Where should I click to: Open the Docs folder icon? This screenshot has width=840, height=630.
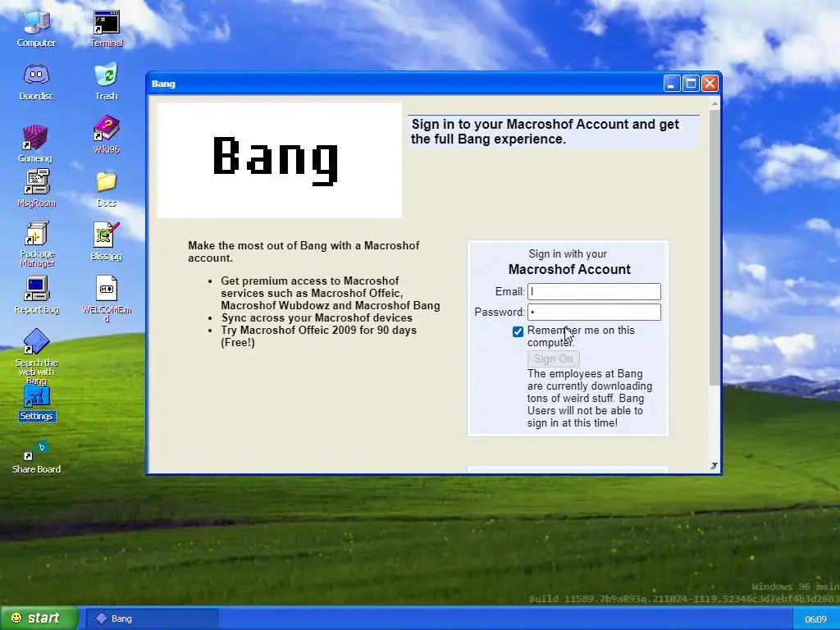(106, 189)
